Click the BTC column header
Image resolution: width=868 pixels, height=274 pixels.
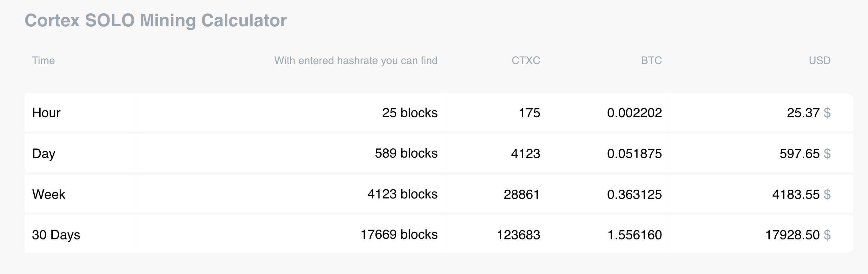click(x=651, y=60)
